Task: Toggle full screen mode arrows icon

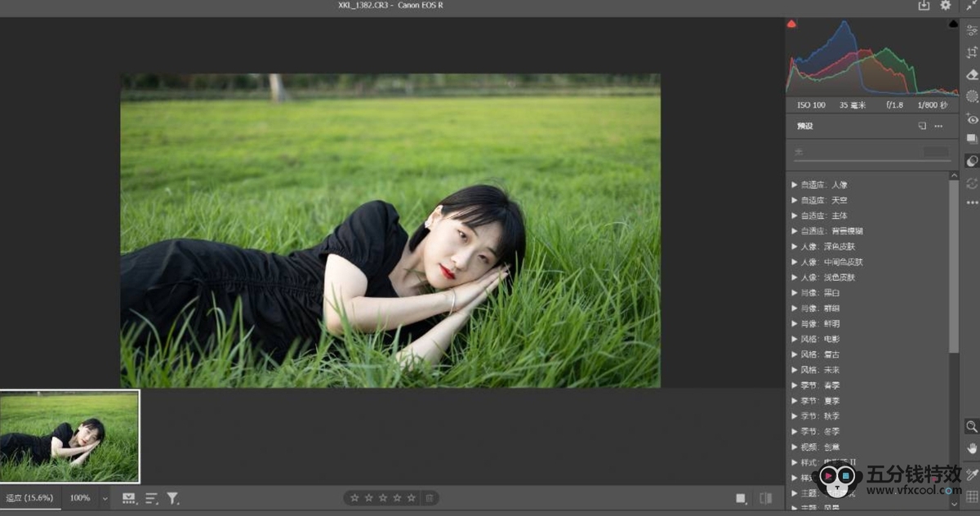Action: 971,5
